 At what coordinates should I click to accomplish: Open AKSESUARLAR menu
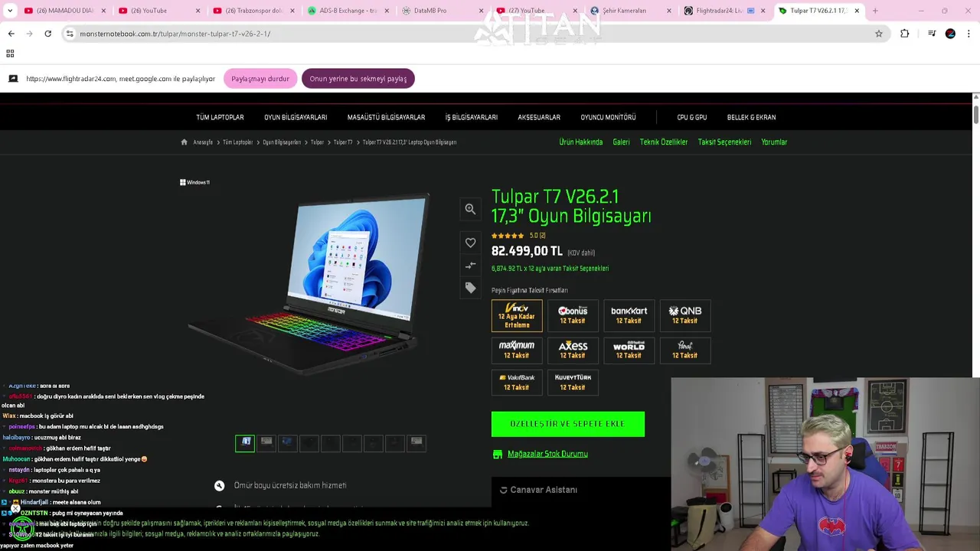pyautogui.click(x=539, y=117)
